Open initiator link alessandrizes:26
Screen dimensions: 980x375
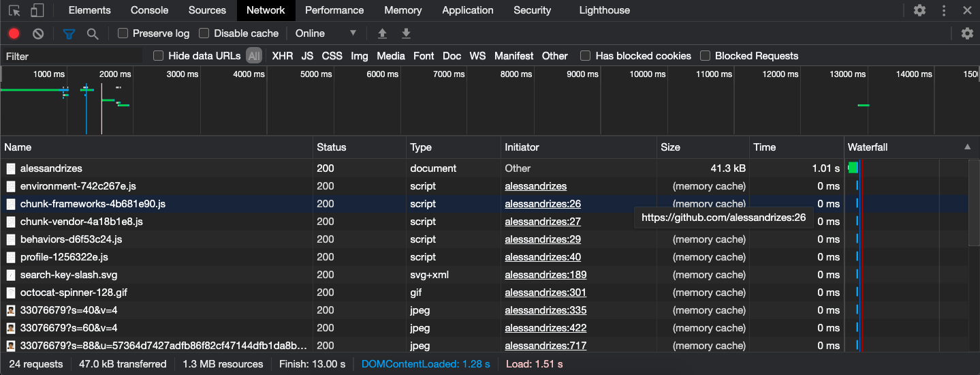coord(543,204)
